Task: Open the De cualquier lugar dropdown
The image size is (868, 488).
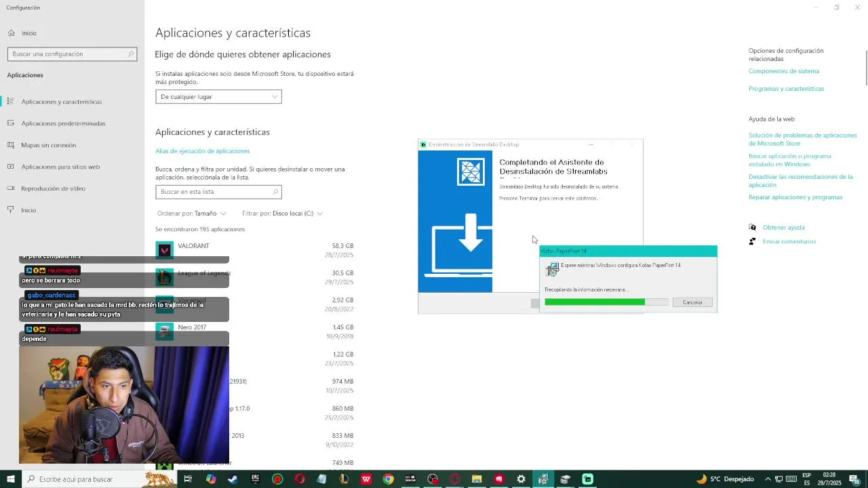Action: point(218,97)
